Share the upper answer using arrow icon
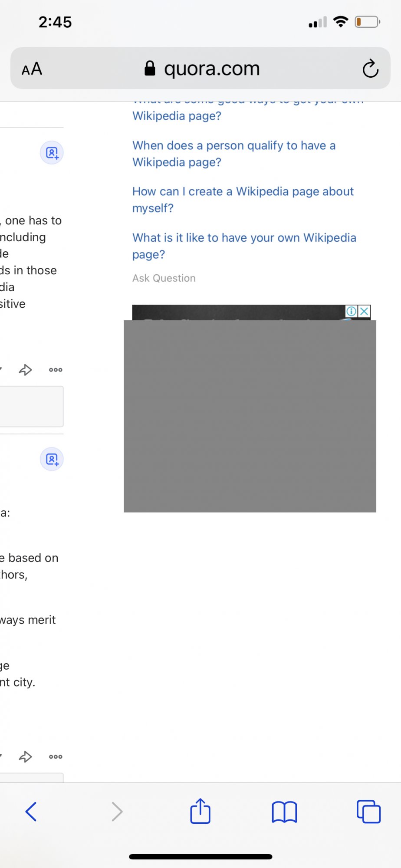401x868 pixels. 26,370
